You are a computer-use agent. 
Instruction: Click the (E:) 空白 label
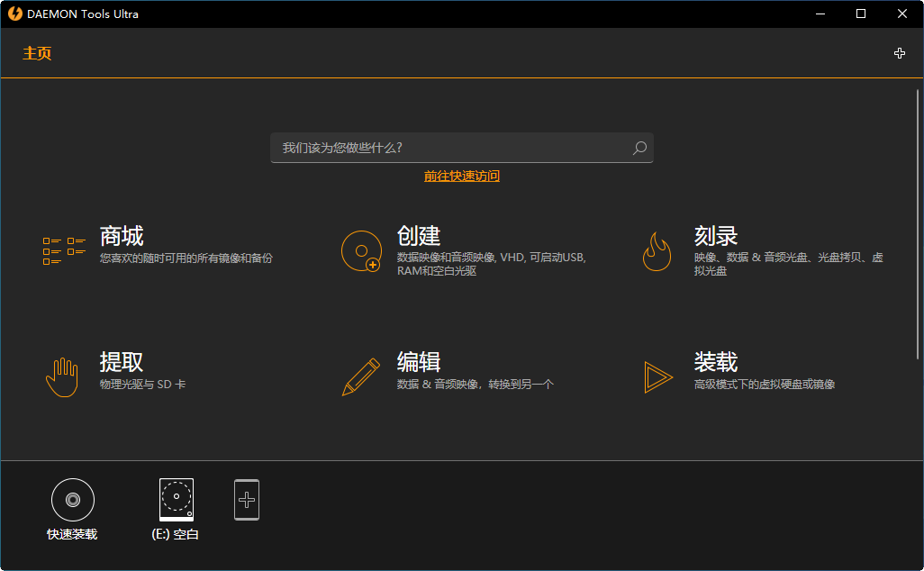175,534
